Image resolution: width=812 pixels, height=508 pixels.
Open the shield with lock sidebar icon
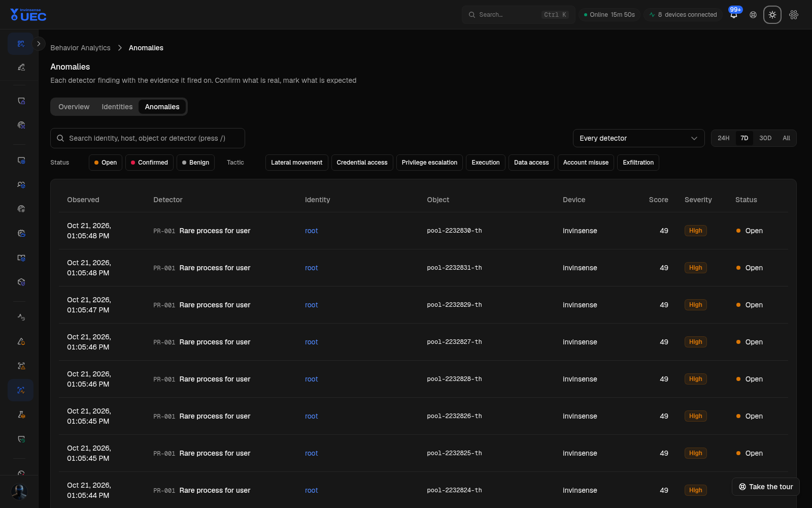pyautogui.click(x=21, y=101)
